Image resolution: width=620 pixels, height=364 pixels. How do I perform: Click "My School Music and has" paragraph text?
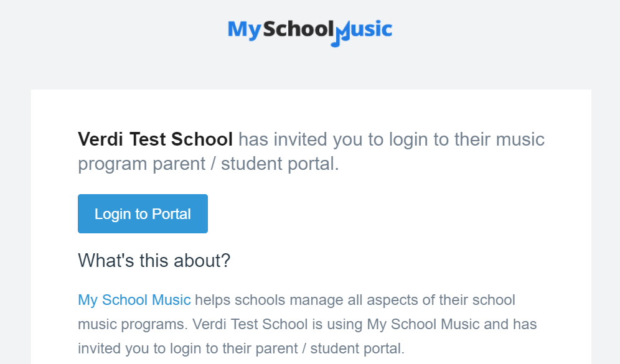[x=452, y=324]
